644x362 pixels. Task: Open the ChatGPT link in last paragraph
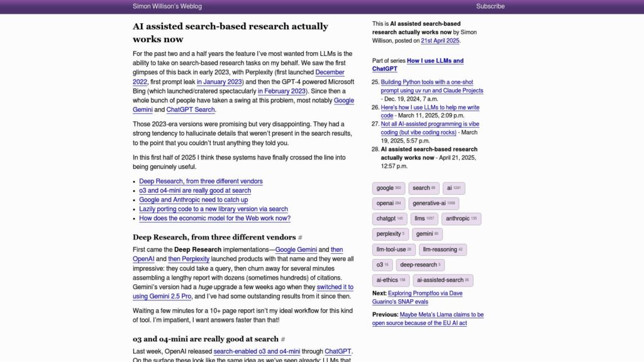click(338, 351)
